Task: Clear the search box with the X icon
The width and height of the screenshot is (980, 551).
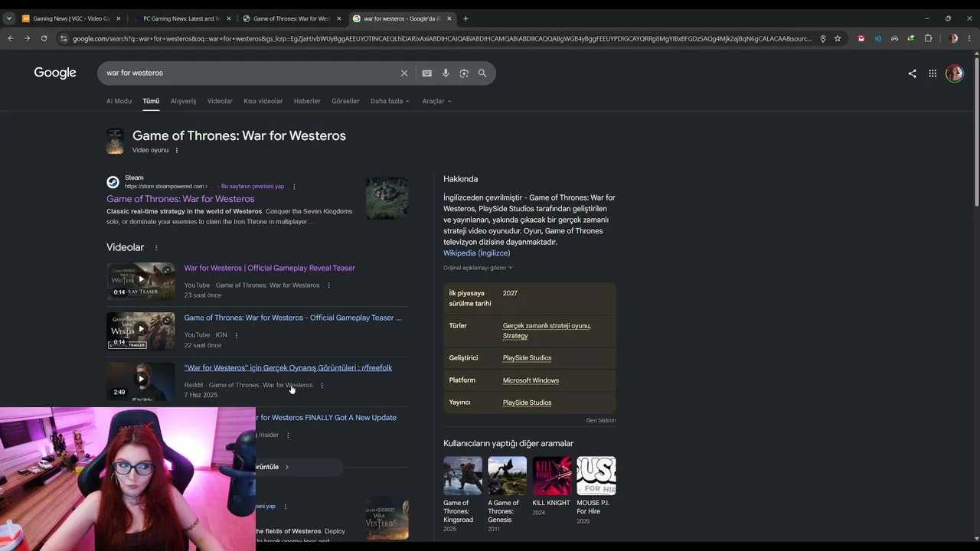Action: click(404, 73)
